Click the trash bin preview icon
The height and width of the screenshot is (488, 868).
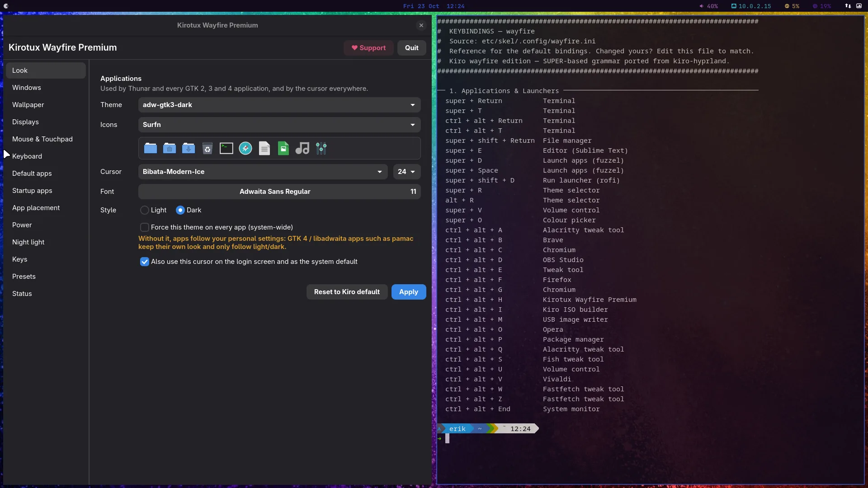[x=208, y=148]
